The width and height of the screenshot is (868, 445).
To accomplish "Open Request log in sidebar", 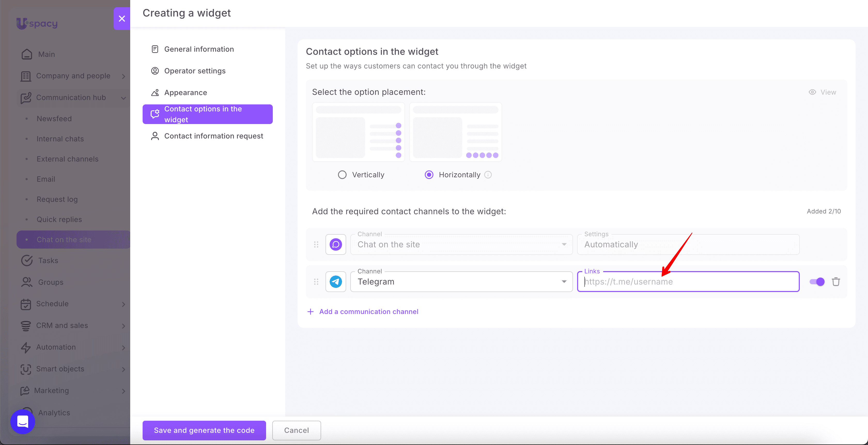I will pyautogui.click(x=57, y=199).
